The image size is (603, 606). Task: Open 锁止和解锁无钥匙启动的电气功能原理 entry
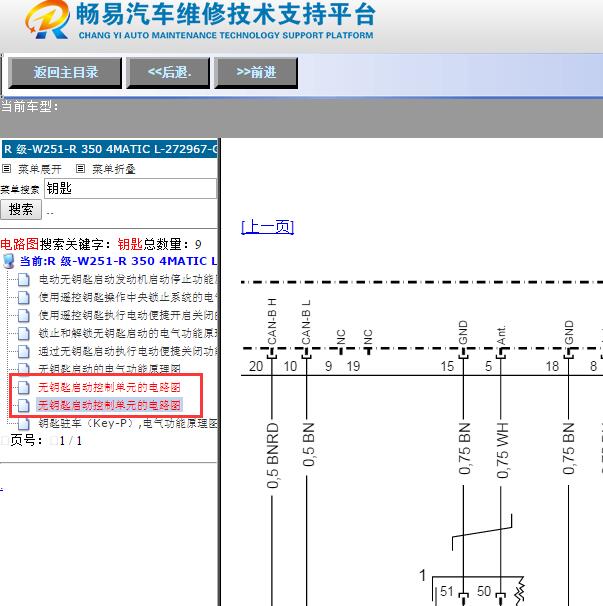point(128,333)
